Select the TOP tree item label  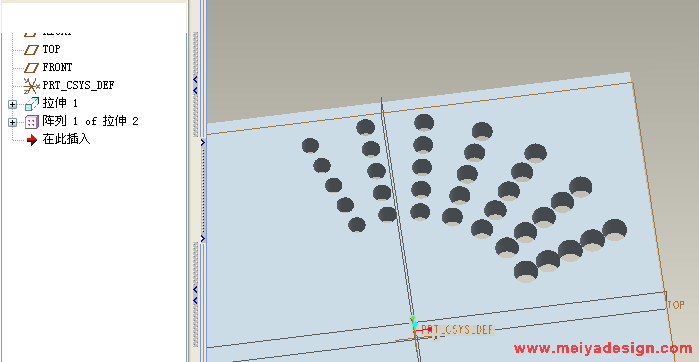click(51, 49)
